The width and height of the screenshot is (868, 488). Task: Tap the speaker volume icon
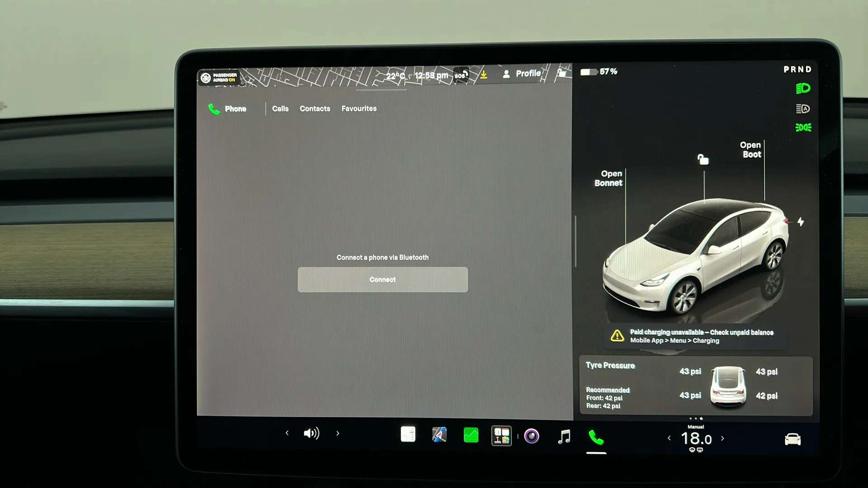click(x=311, y=433)
